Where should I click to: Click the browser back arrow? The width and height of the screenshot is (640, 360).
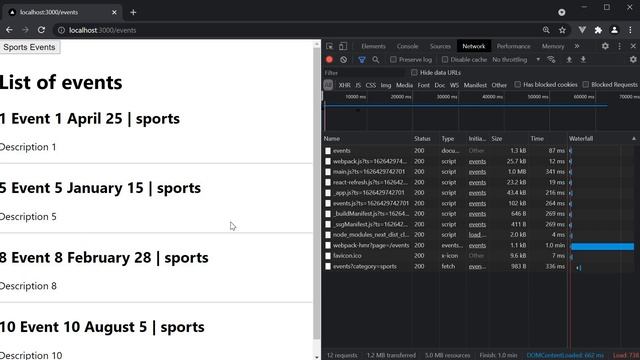(x=9, y=30)
